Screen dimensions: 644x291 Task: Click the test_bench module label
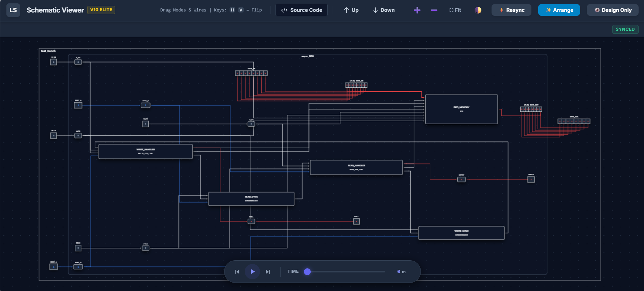[x=48, y=51]
